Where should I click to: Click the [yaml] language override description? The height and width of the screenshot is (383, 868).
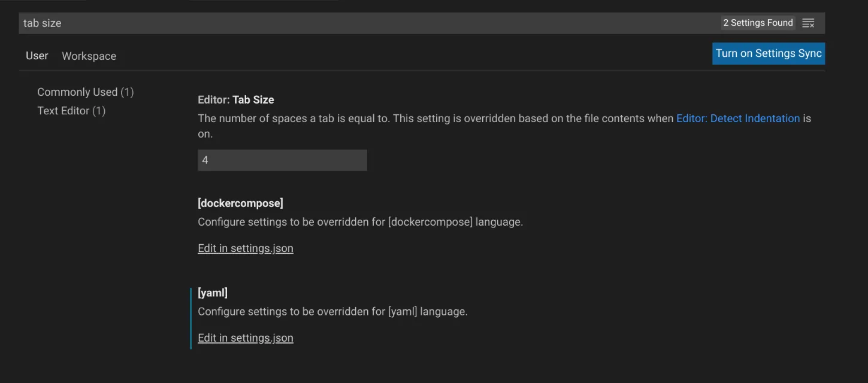(332, 312)
